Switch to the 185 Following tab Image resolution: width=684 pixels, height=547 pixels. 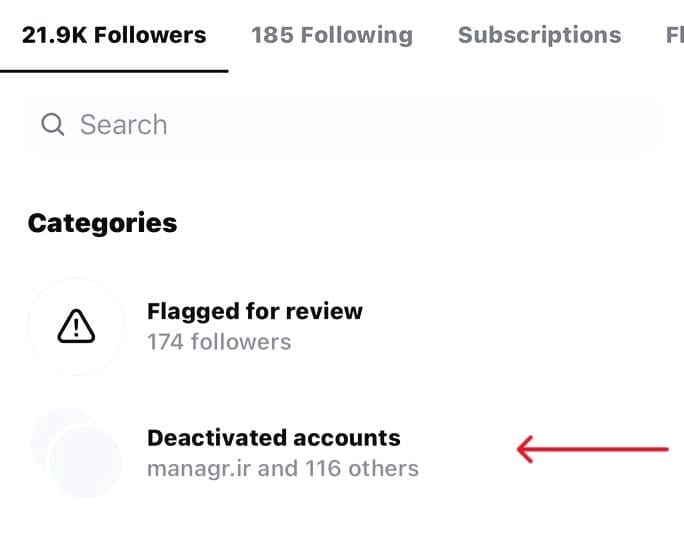pyautogui.click(x=331, y=35)
